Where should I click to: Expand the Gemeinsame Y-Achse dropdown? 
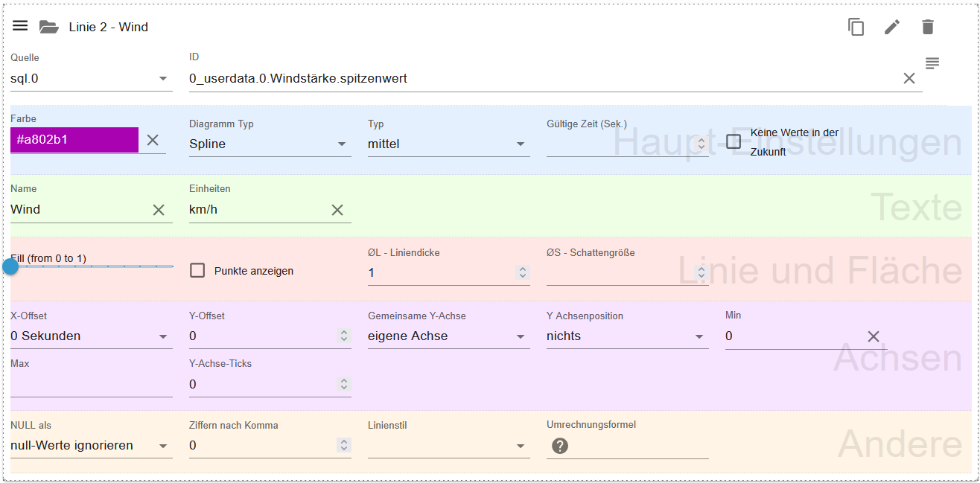(448, 336)
